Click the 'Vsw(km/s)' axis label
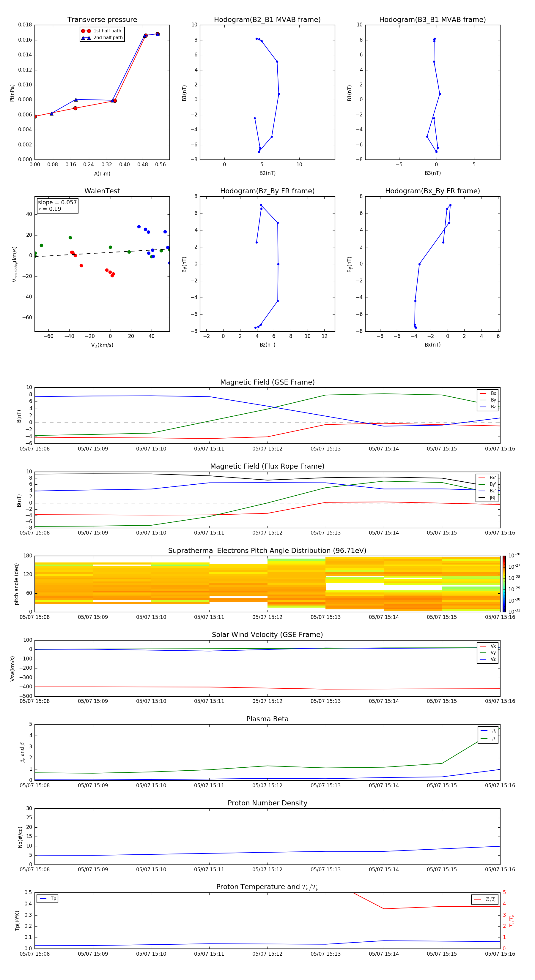 coord(12,668)
